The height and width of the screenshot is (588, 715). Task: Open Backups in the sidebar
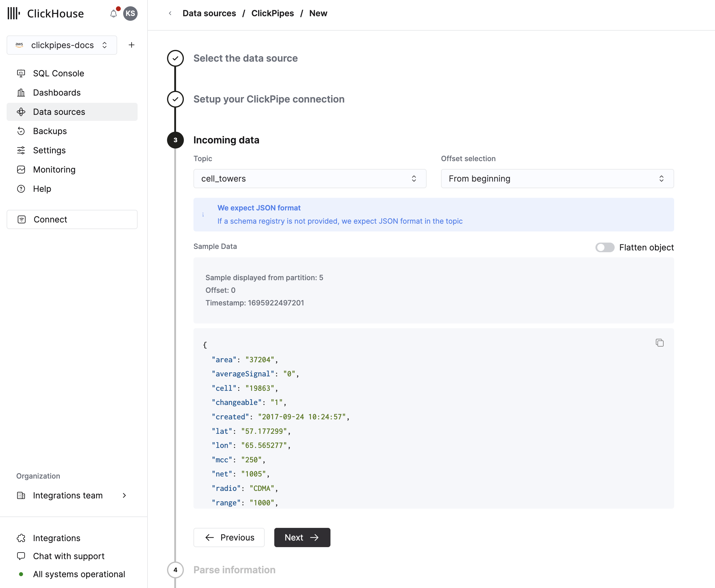50,131
